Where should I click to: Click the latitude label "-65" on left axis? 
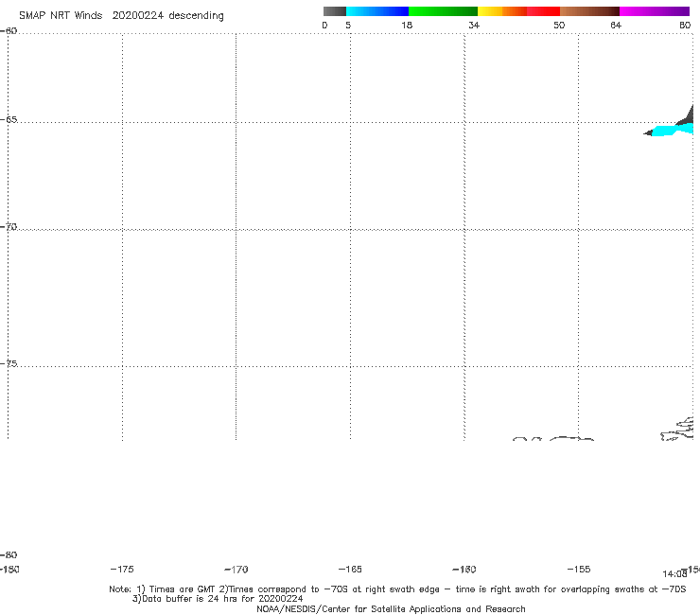click(9, 120)
